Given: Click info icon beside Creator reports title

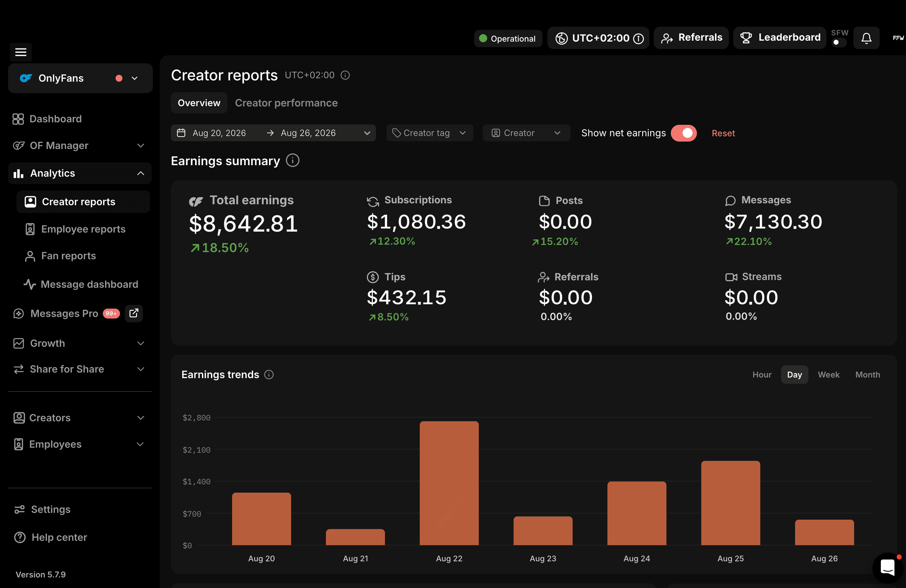Looking at the screenshot, I should [x=345, y=75].
